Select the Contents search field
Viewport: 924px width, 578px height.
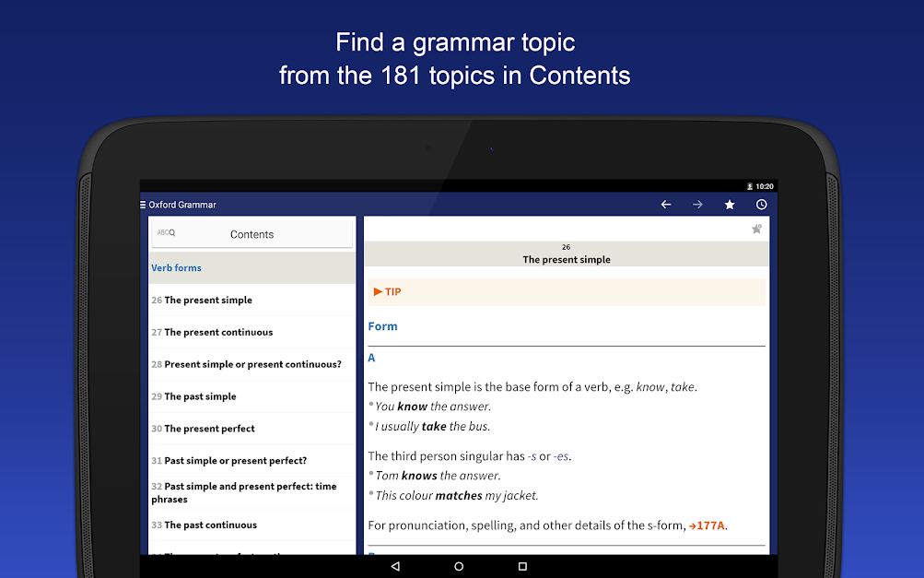pos(251,234)
